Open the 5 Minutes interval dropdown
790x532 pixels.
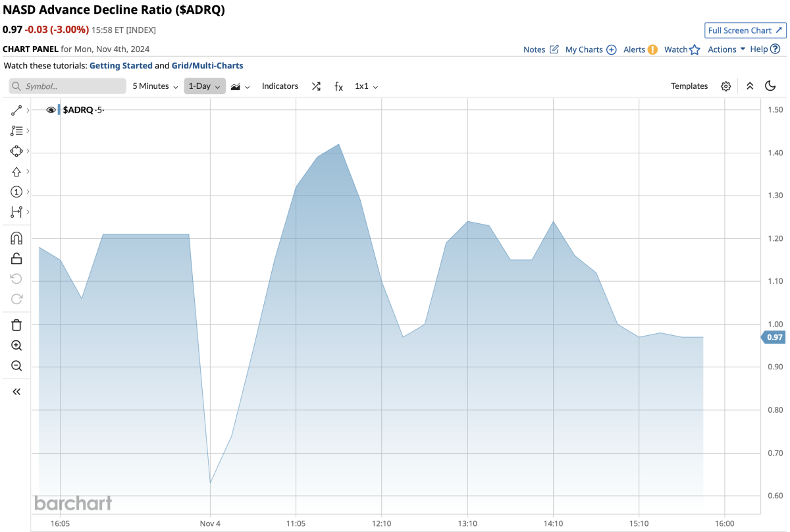pyautogui.click(x=155, y=86)
